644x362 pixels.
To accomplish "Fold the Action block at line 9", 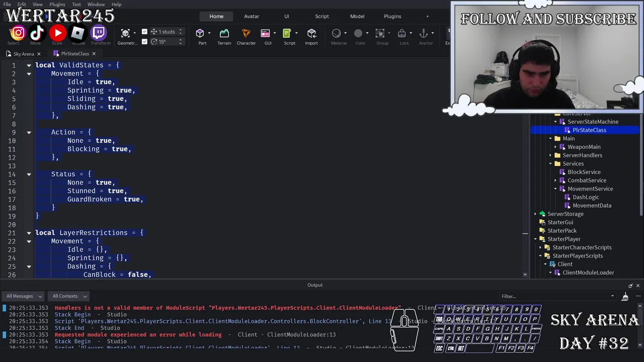I will click(29, 132).
